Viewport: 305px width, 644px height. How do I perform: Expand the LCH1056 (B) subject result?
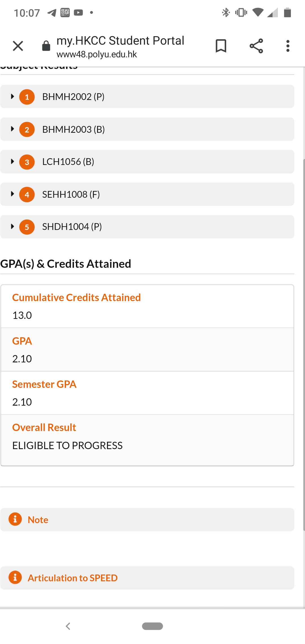pyautogui.click(x=147, y=162)
